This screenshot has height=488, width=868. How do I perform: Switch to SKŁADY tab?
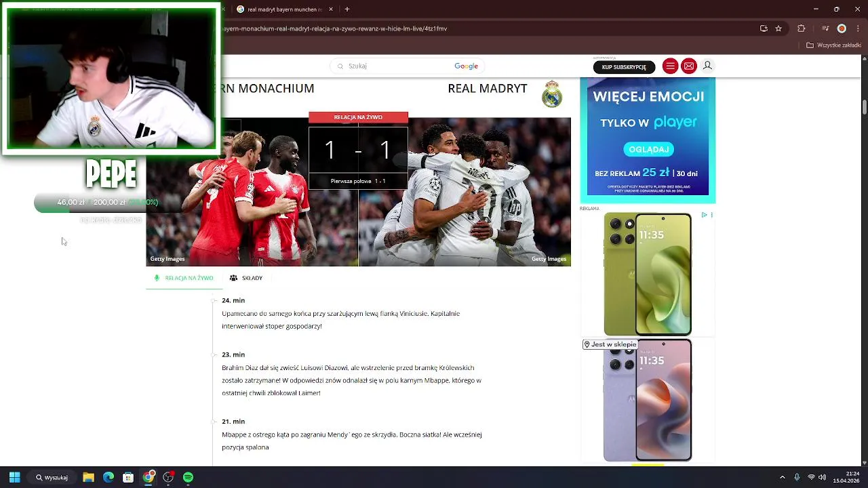246,278
